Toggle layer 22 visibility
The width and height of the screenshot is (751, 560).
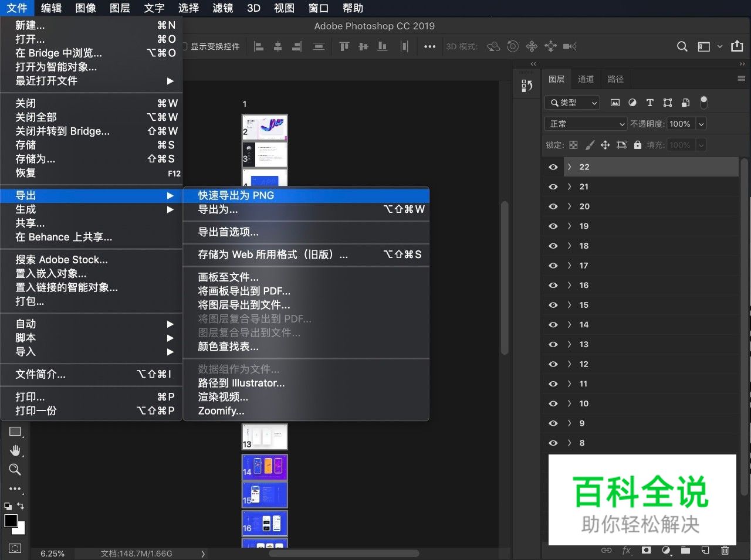pos(552,167)
